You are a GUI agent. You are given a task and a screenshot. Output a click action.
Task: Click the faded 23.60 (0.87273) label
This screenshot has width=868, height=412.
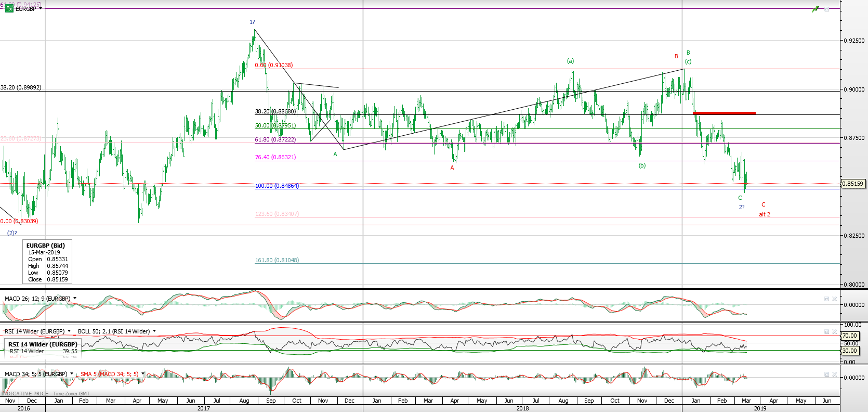click(21, 138)
